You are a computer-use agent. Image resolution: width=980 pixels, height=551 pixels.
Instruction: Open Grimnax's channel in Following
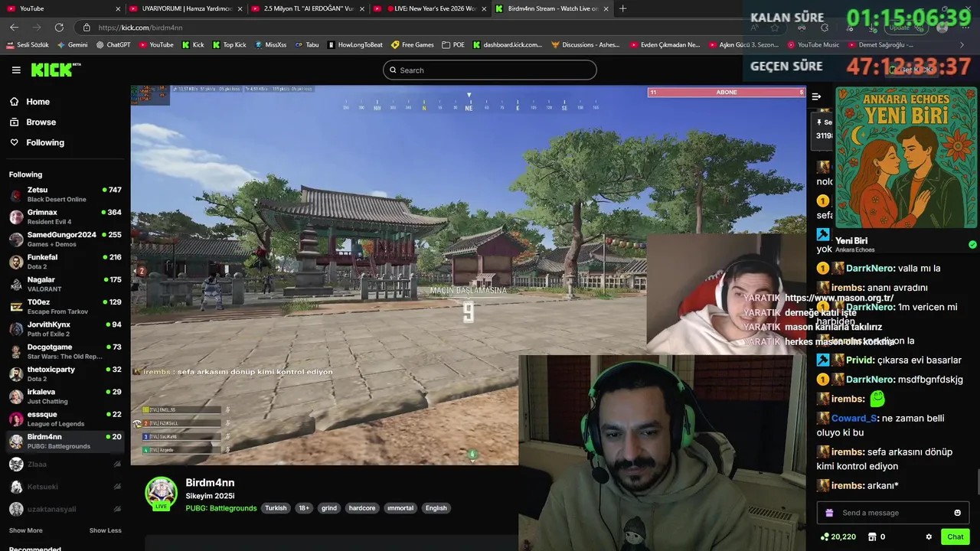click(x=65, y=217)
